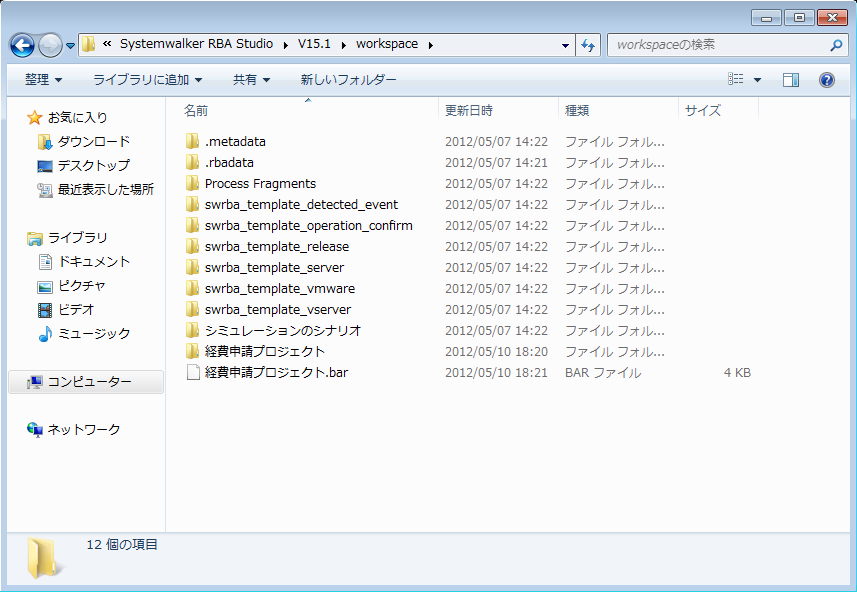Refresh the workspace folder view
The height and width of the screenshot is (592, 857).
(588, 45)
